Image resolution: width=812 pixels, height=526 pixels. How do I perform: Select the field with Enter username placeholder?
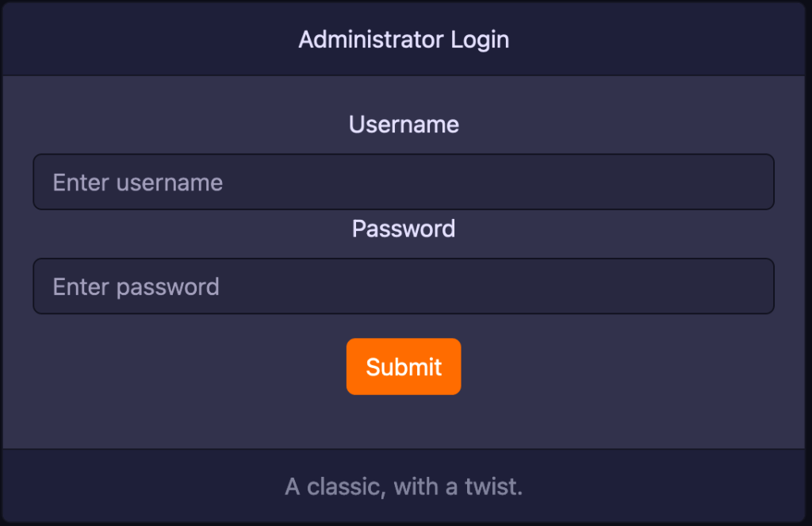pyautogui.click(x=403, y=182)
